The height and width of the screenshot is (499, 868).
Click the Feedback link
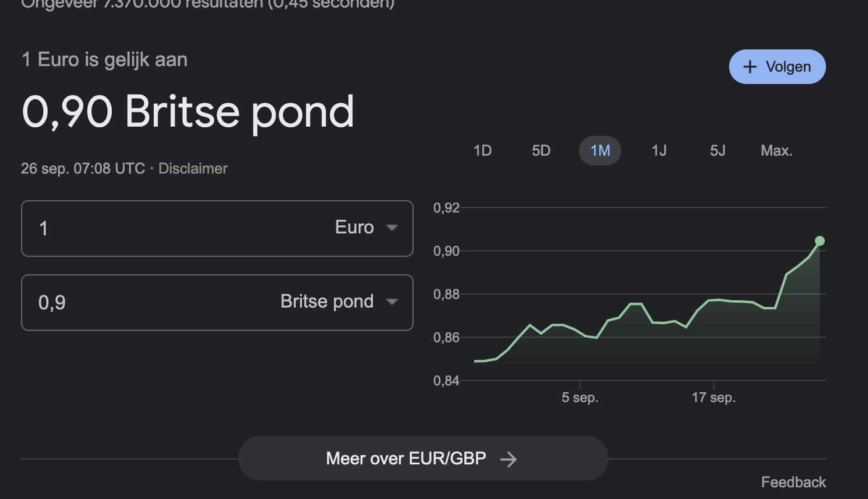[793, 482]
